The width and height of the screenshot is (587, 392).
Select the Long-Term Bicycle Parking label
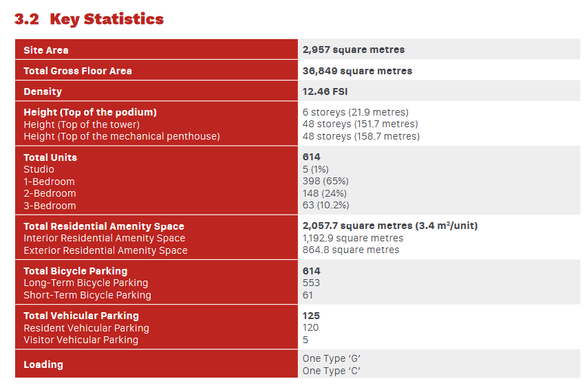point(86,283)
